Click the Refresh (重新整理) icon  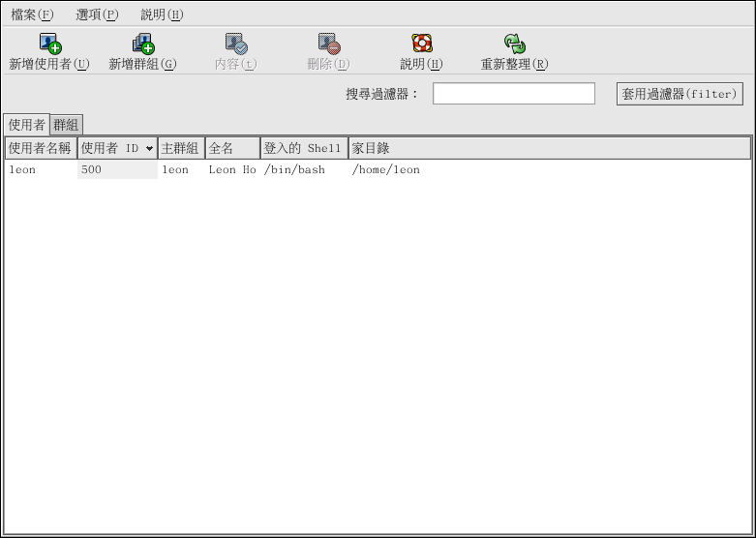pos(514,44)
